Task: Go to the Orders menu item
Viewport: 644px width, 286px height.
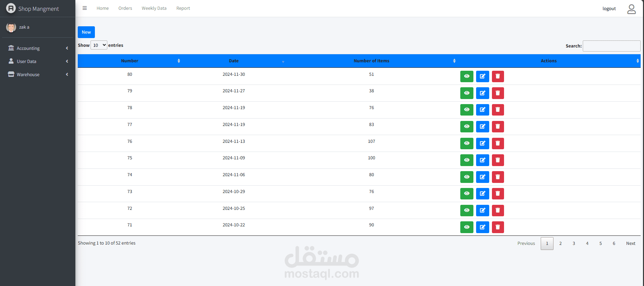Action: (x=125, y=8)
